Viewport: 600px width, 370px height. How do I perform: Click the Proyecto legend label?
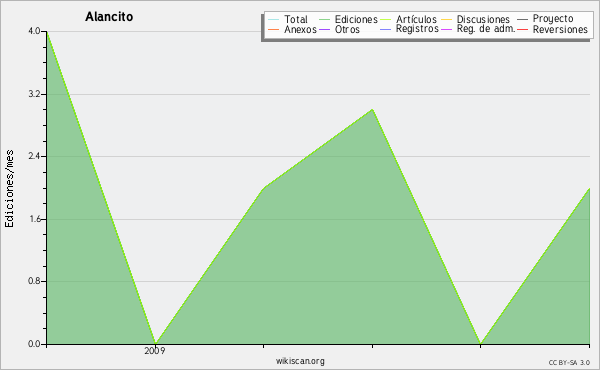[x=553, y=19]
